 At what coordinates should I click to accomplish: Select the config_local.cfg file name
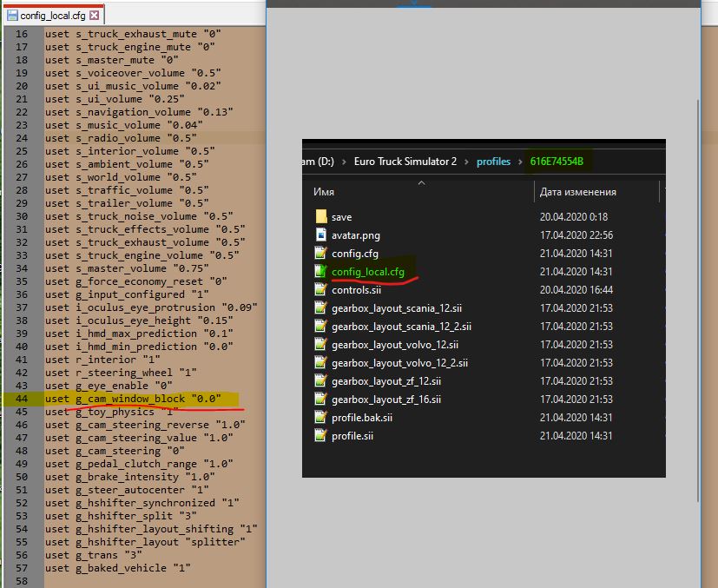tap(368, 272)
